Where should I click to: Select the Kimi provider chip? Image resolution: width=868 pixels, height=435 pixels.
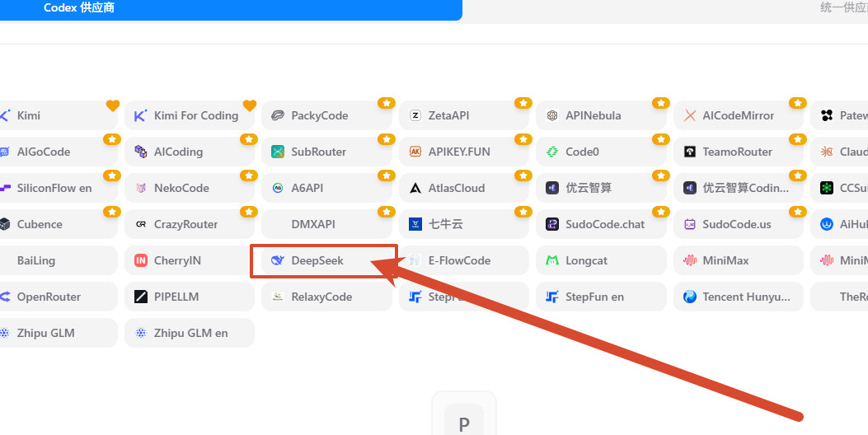point(59,115)
